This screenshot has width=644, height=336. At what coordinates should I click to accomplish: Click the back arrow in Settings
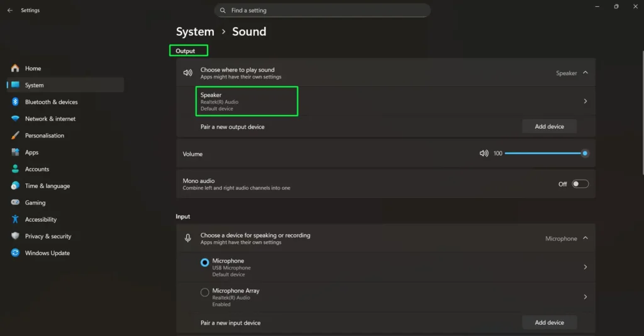(x=10, y=10)
